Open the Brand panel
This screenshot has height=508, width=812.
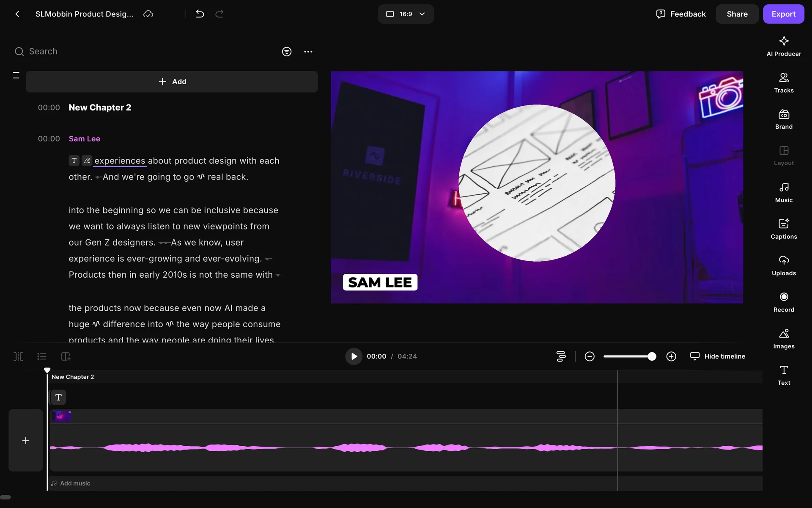[783, 119]
